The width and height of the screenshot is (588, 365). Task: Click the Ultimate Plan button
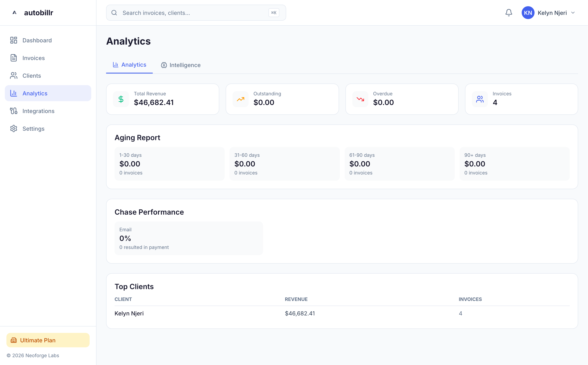pyautogui.click(x=48, y=340)
